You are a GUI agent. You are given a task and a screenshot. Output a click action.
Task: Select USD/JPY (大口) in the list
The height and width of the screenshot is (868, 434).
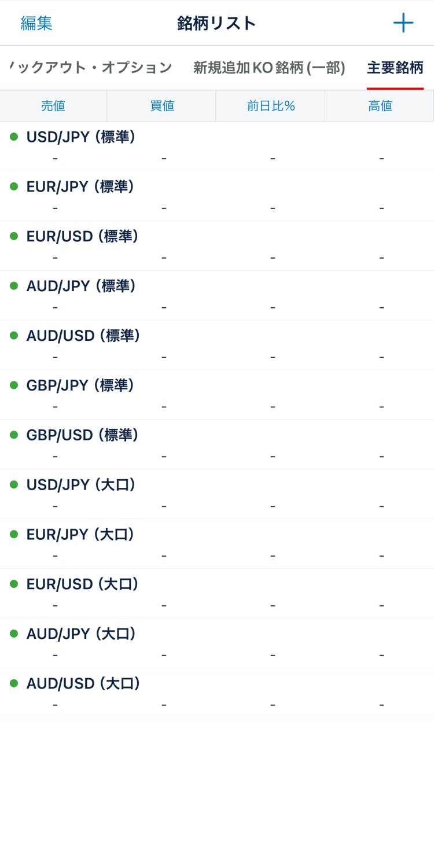[x=81, y=486]
